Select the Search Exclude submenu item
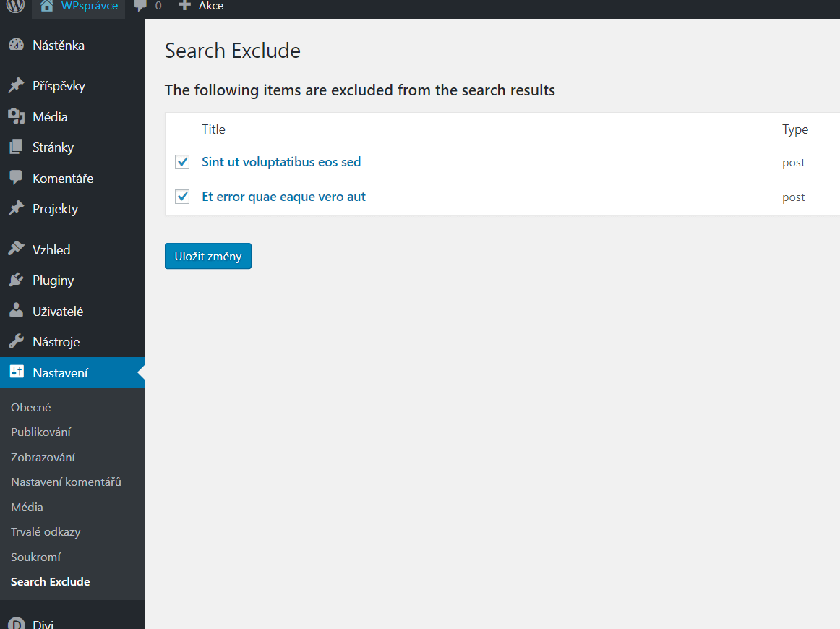The width and height of the screenshot is (840, 629). 51,581
